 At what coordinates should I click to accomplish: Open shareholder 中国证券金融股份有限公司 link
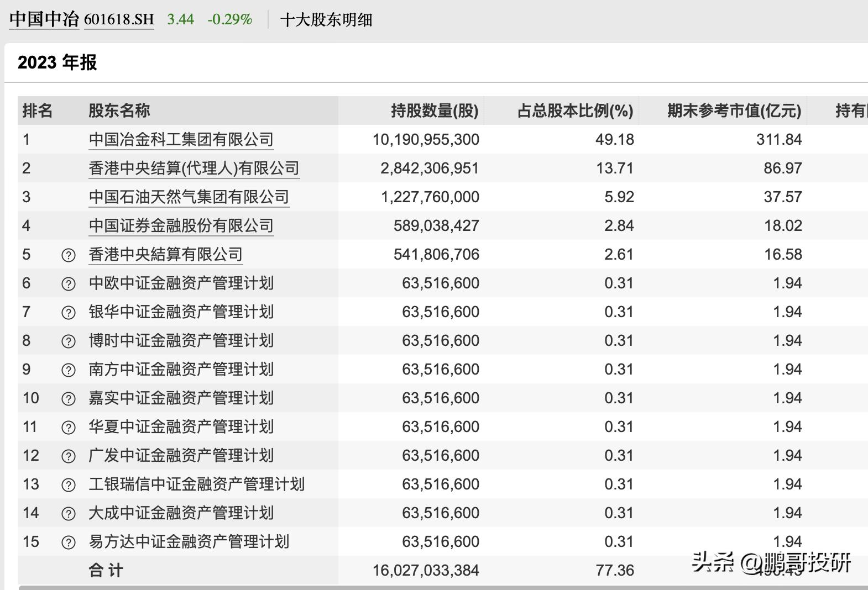(181, 226)
